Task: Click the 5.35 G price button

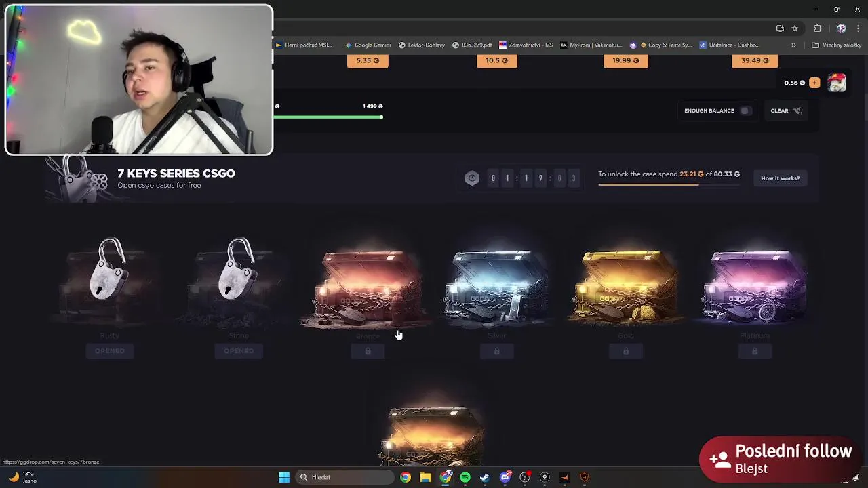Action: (368, 60)
